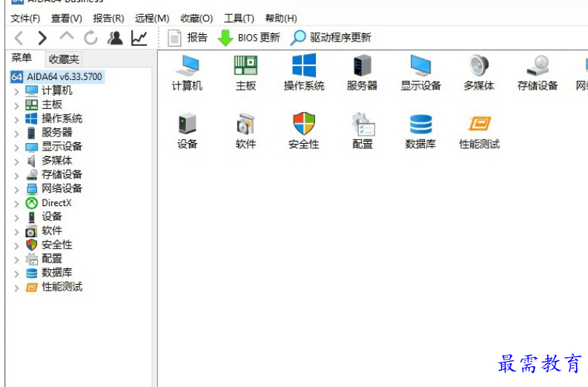Open the 收藏(O) menu

[196, 19]
